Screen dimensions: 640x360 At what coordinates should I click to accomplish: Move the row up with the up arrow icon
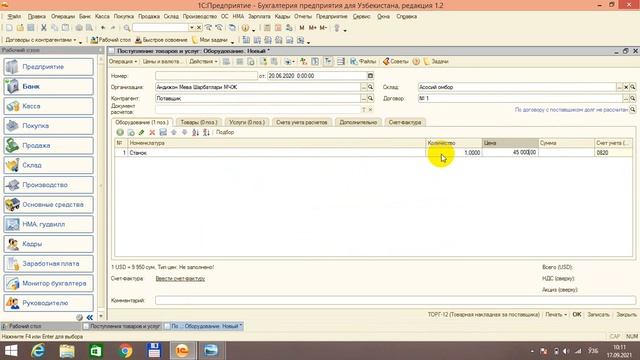tap(174, 132)
